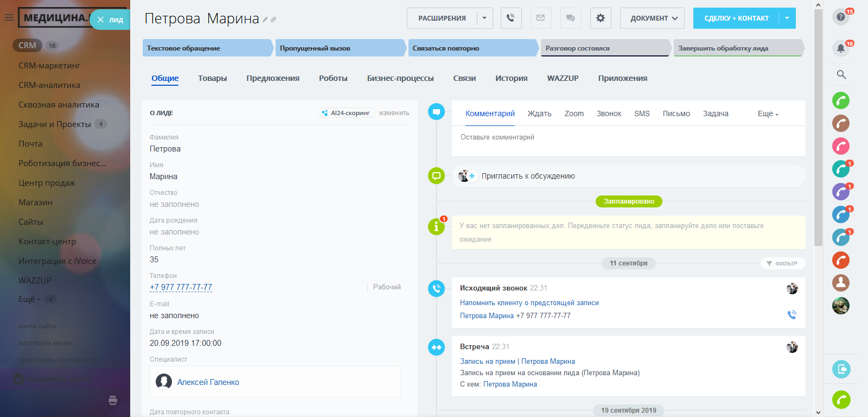This screenshot has height=417, width=868.
Task: Click the search magnifier in right sidebar
Action: pyautogui.click(x=841, y=74)
